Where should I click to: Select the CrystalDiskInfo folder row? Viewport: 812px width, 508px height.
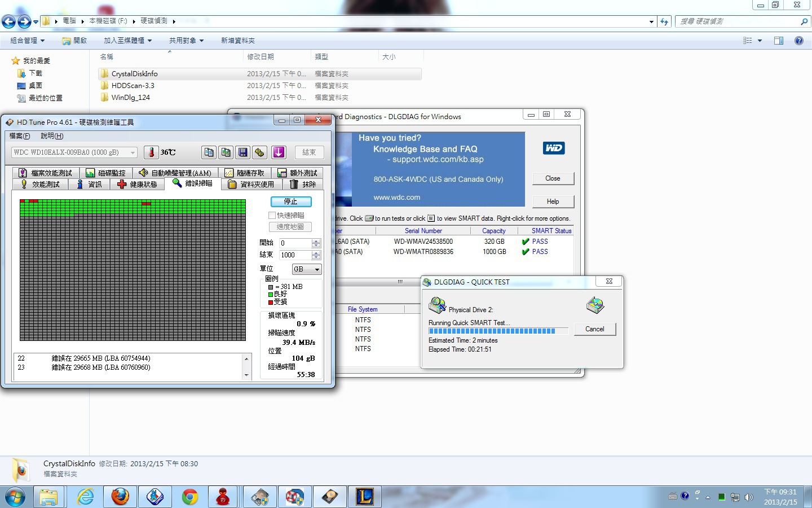pyautogui.click(x=260, y=74)
